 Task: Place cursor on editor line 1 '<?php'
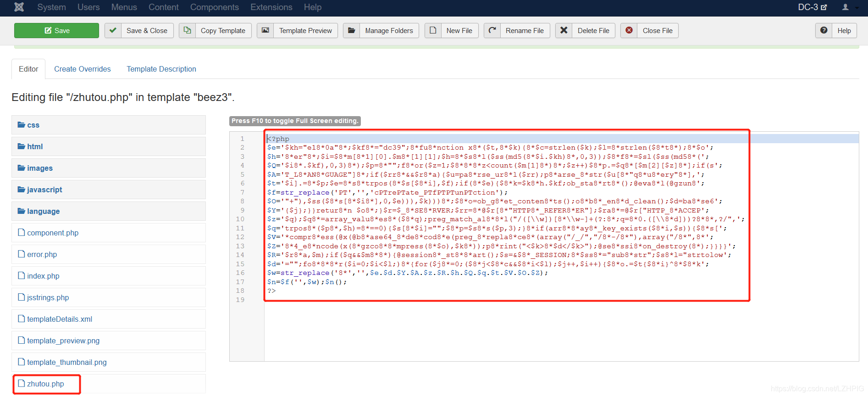(278, 139)
